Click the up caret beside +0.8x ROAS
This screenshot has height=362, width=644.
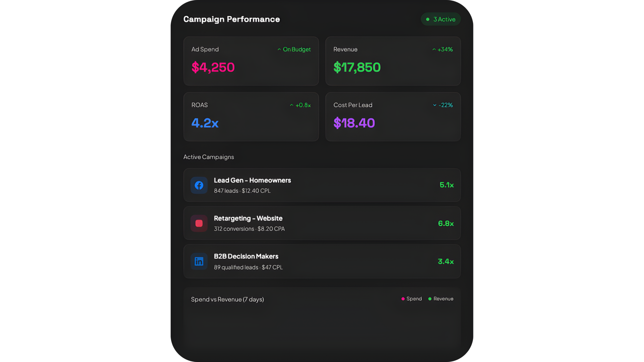[x=291, y=105]
